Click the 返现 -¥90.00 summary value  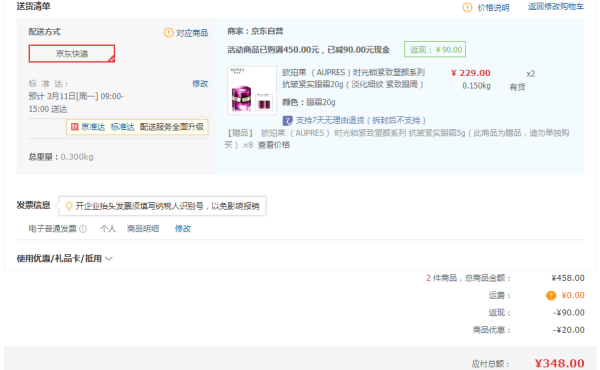[569, 313]
